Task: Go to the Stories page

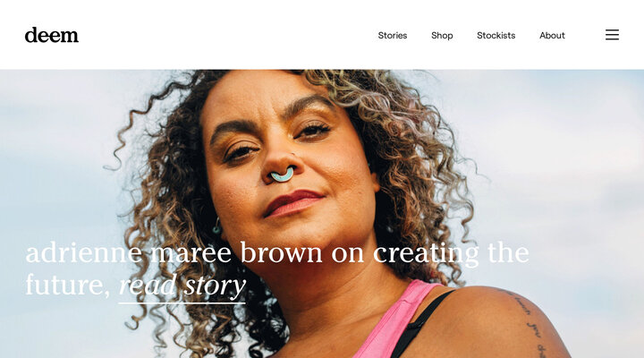Action: [393, 35]
